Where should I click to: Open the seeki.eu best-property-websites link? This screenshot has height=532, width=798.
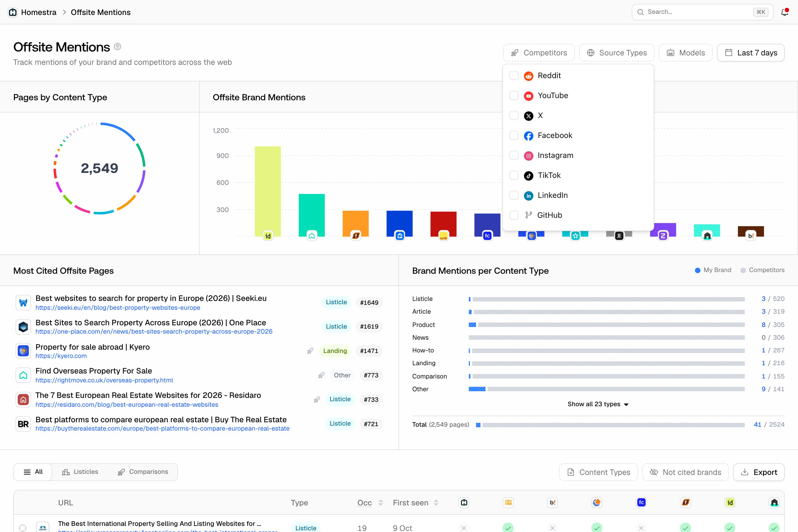(x=118, y=308)
